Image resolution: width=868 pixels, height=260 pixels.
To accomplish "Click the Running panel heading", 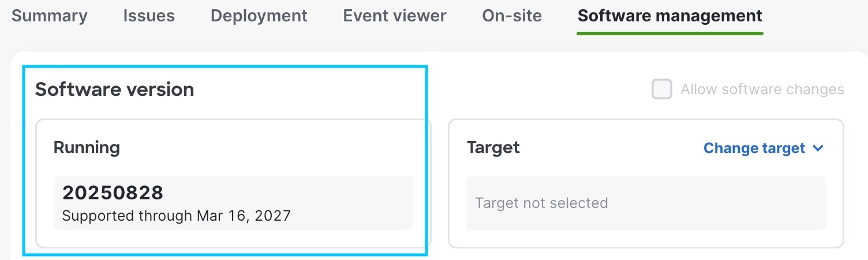I will [87, 147].
